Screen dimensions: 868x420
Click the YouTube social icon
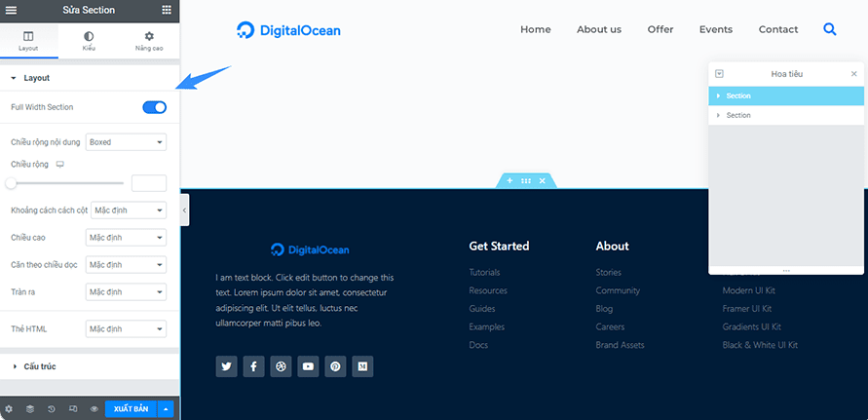click(x=308, y=366)
